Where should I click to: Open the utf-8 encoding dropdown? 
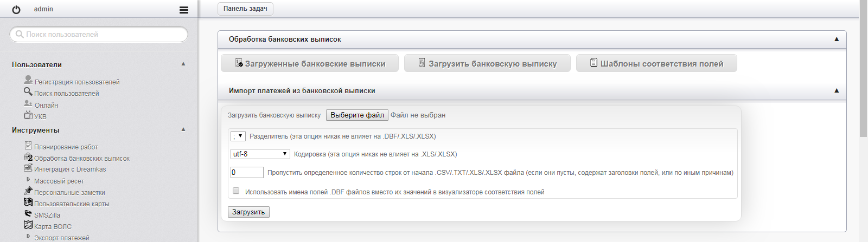[x=260, y=154]
